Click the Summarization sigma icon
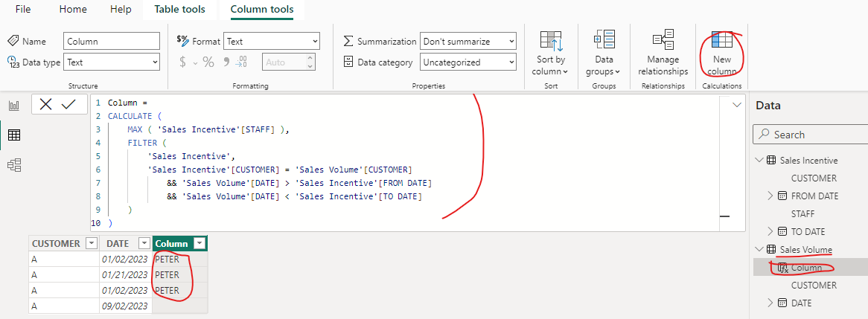 coord(348,42)
